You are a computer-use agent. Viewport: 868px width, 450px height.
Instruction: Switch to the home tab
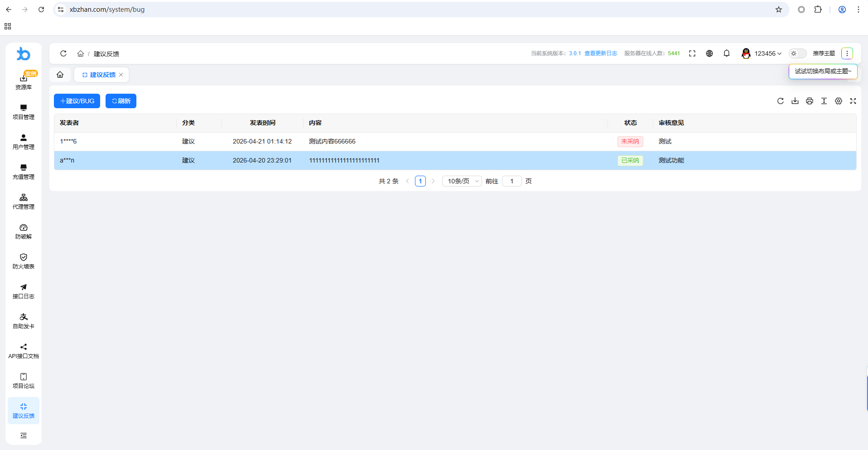(60, 75)
